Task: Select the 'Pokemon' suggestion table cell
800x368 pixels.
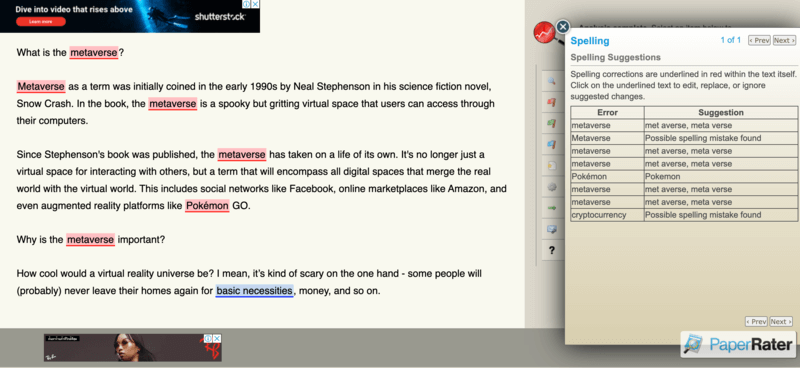Action: [x=721, y=177]
